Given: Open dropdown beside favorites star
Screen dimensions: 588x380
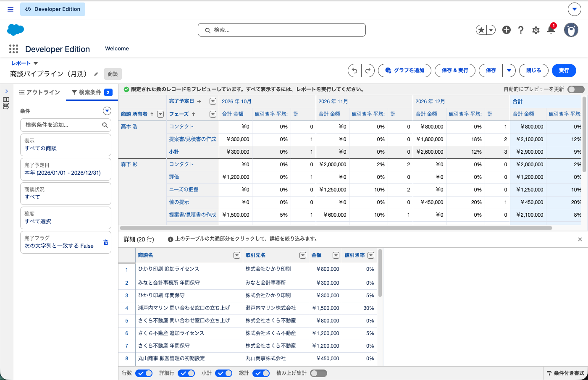Looking at the screenshot, I should coord(491,30).
